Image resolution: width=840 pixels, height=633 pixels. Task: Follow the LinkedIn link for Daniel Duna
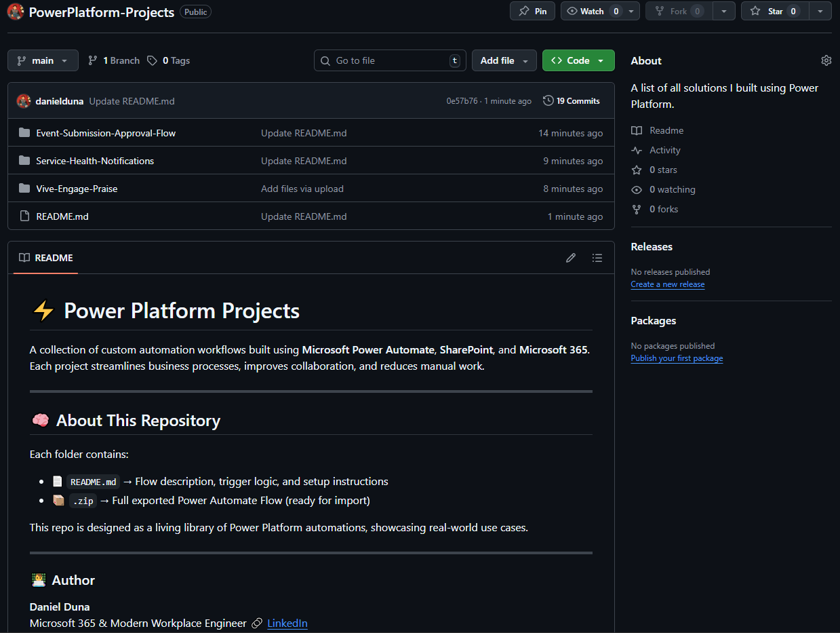click(x=287, y=623)
